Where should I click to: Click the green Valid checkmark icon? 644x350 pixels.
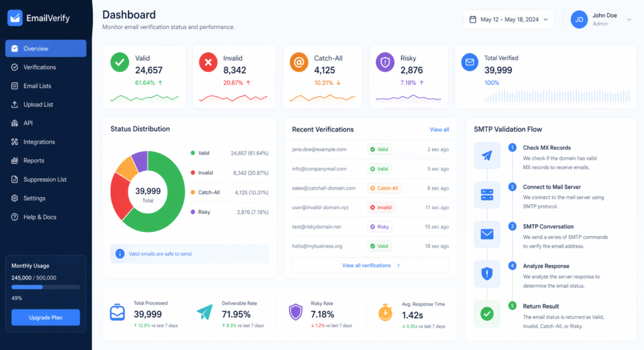click(119, 62)
